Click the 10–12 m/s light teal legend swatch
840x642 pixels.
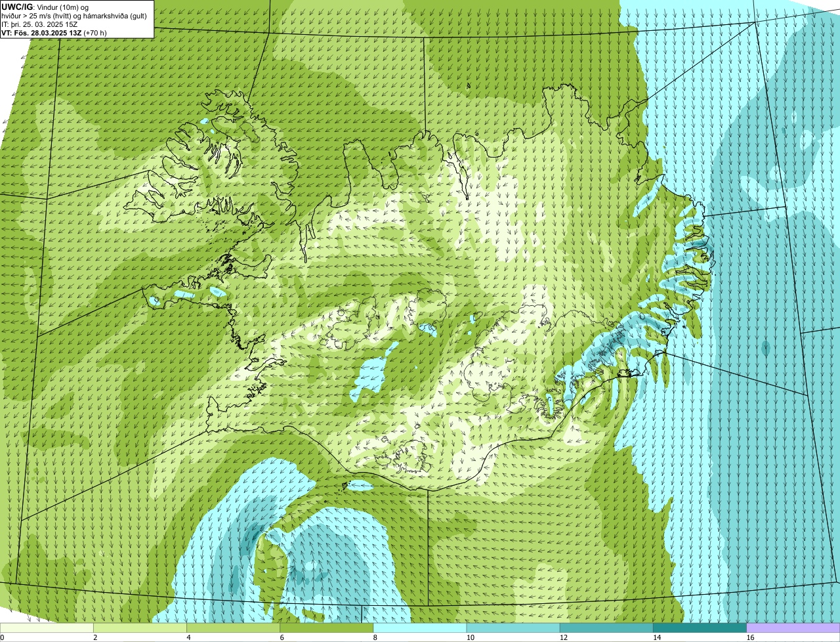point(513,628)
